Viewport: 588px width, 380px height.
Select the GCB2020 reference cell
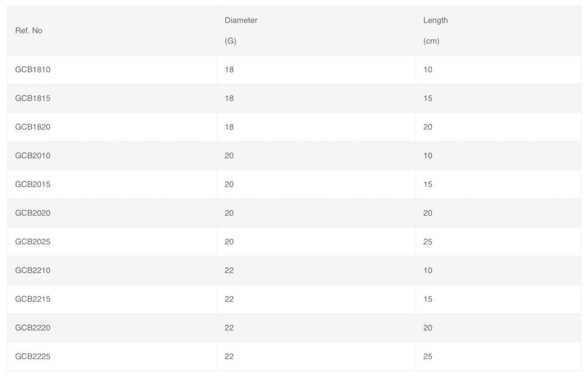click(33, 213)
